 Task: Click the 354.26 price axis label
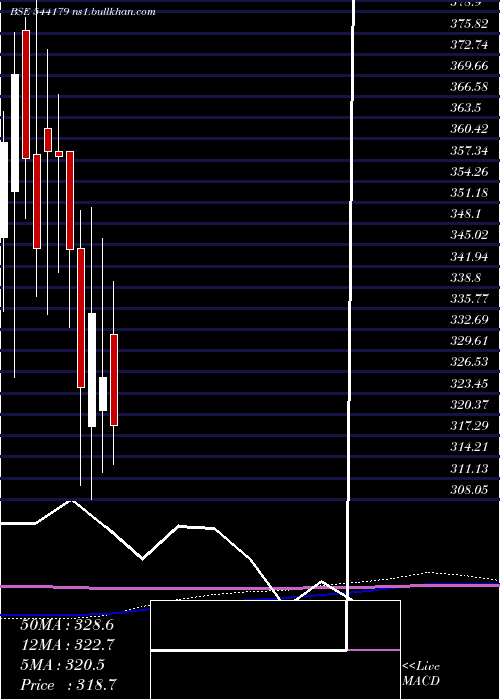469,172
